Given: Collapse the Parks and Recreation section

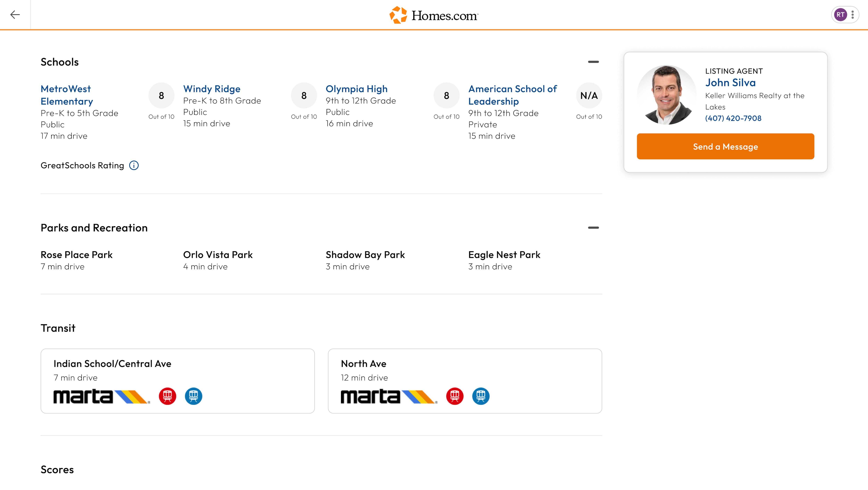Looking at the screenshot, I should click(x=593, y=228).
